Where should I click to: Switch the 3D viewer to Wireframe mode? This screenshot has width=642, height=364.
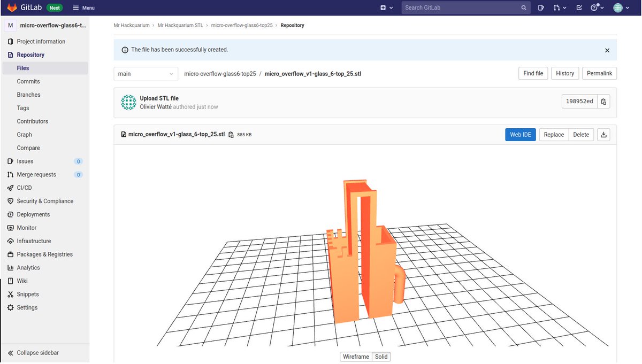pyautogui.click(x=355, y=357)
